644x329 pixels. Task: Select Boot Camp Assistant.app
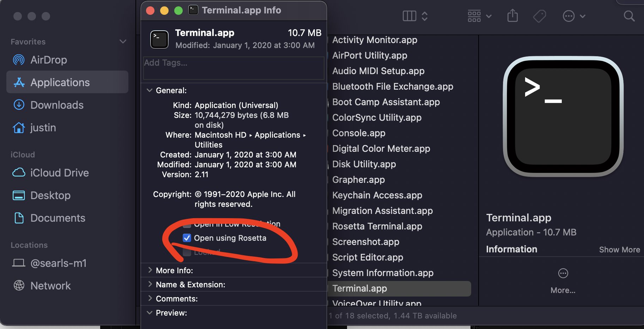[x=386, y=102]
